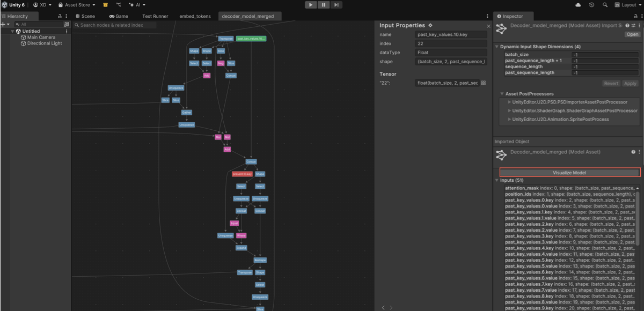Click the Visualize Model button
This screenshot has width=644, height=311.
tap(570, 172)
